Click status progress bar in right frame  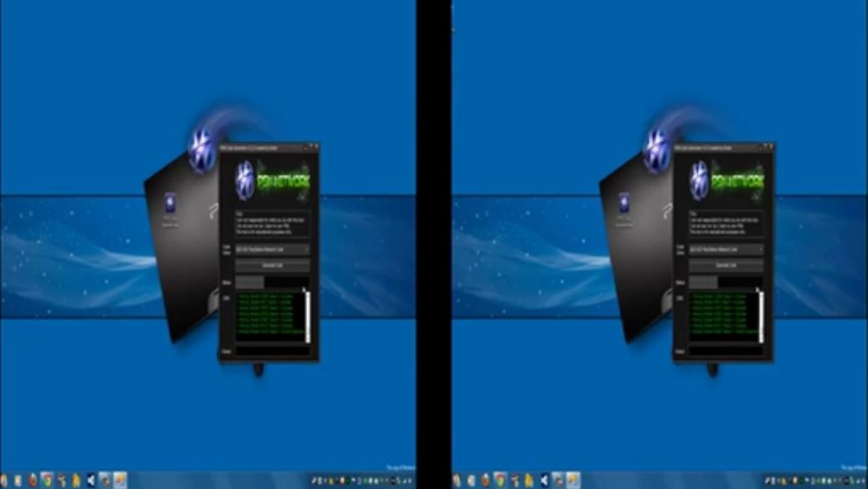tap(727, 282)
